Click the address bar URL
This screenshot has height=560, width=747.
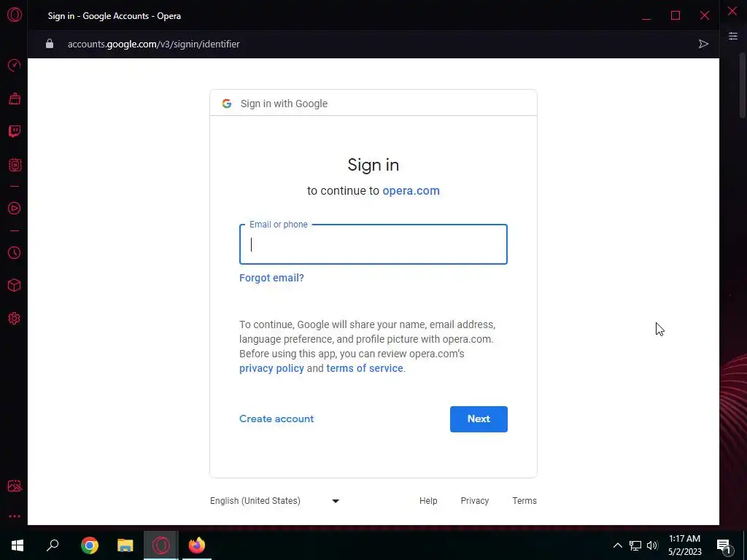click(153, 44)
